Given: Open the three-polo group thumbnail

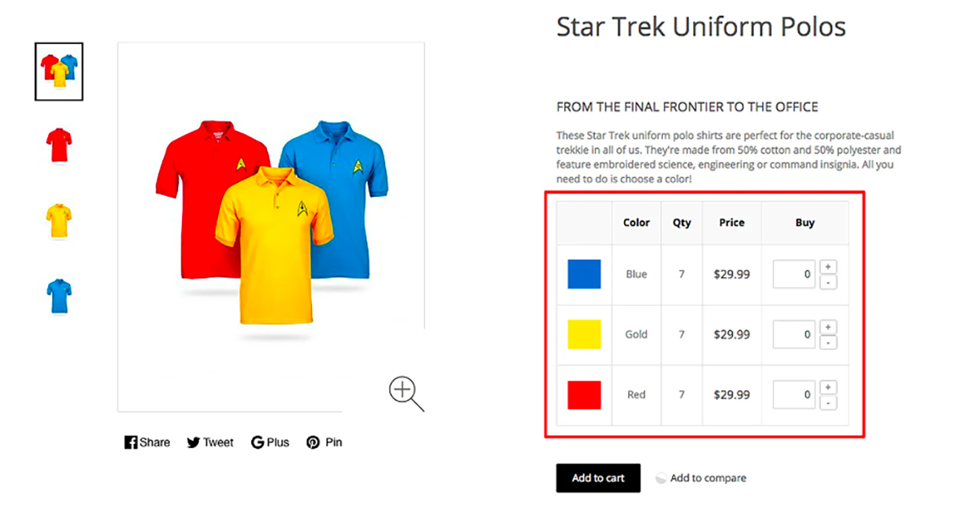Looking at the screenshot, I should [59, 72].
